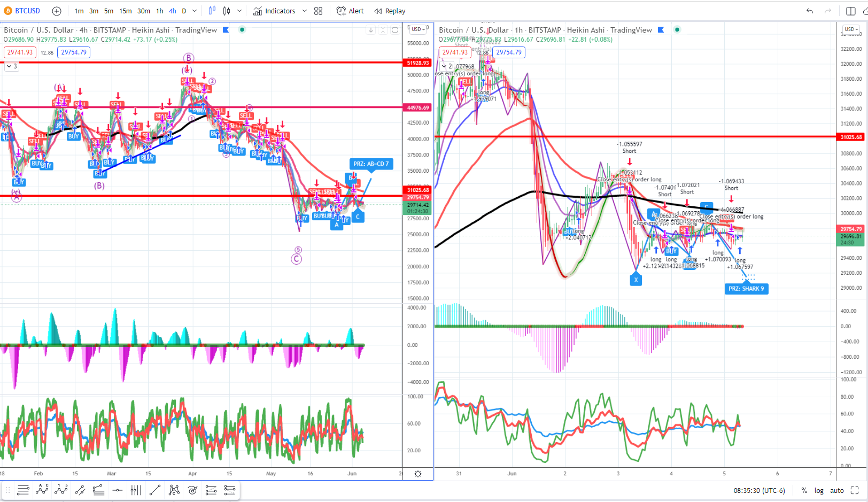
Task: Select the 30m timeframe
Action: [144, 11]
